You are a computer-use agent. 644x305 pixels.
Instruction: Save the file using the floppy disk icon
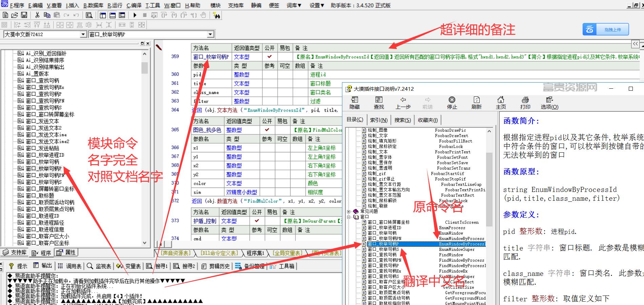click(24, 15)
